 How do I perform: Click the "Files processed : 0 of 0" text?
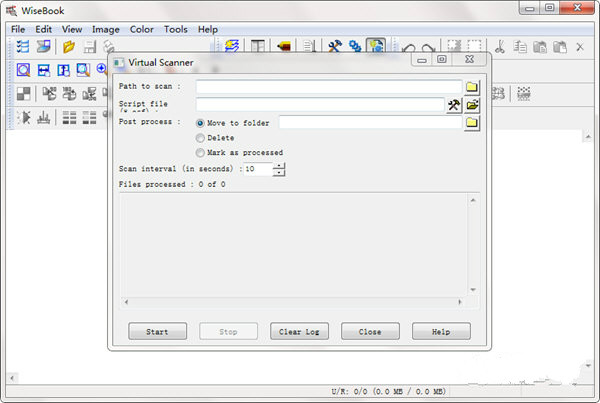click(172, 184)
